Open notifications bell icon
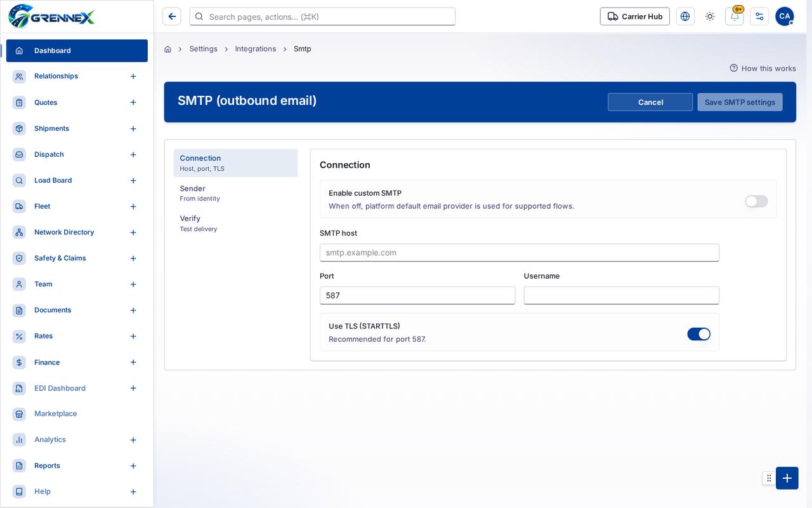 click(735, 17)
